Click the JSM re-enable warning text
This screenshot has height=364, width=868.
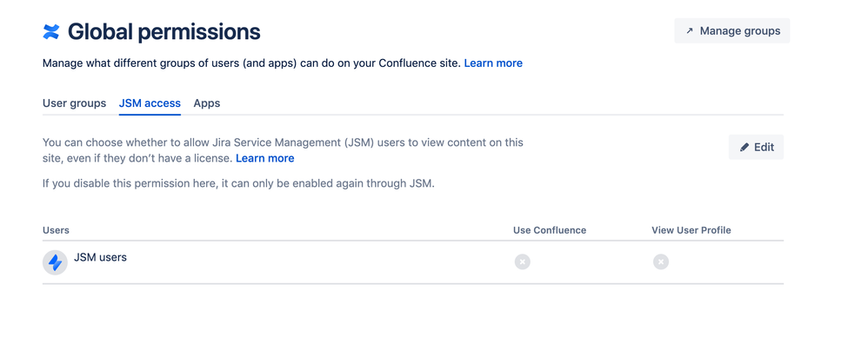coord(237,183)
